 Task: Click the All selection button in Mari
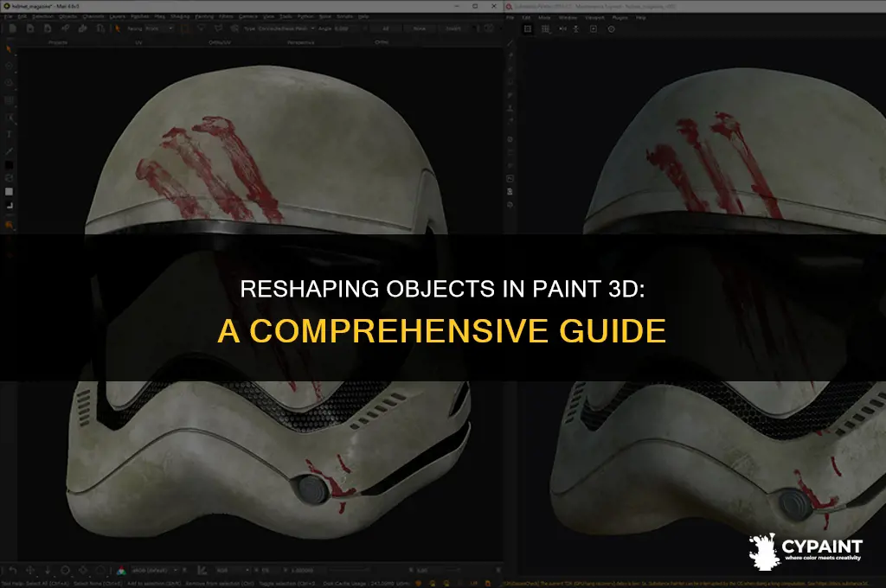[x=386, y=29]
